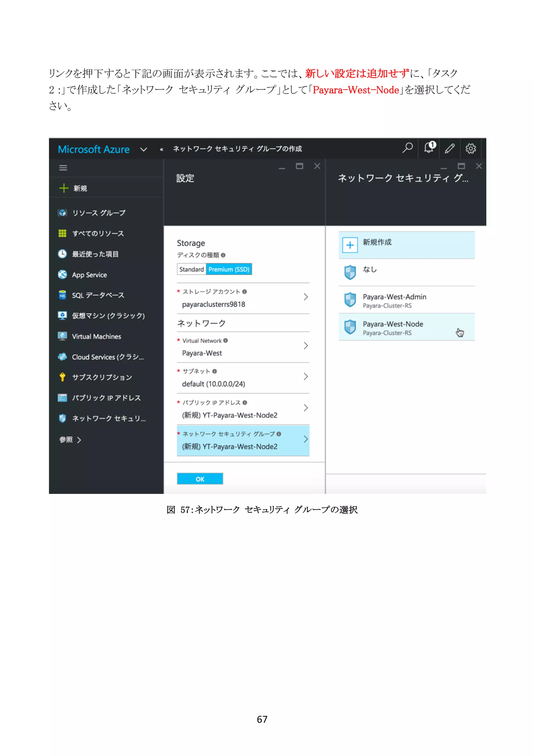
Task: Click public IP value (新規) YT-Payara-West-Node2
Action: [230, 416]
